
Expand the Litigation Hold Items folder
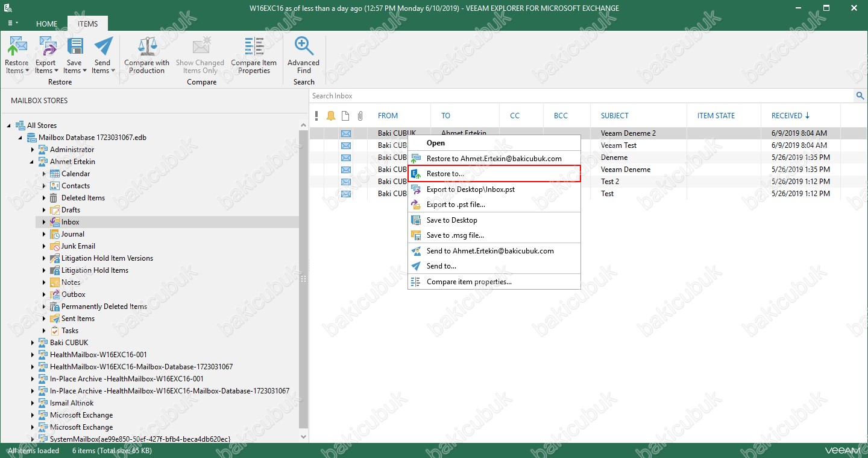tap(44, 270)
